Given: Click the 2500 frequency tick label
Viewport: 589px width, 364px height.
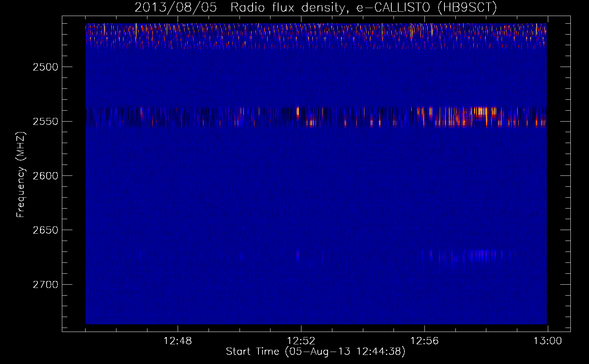Looking at the screenshot, I should point(46,67).
